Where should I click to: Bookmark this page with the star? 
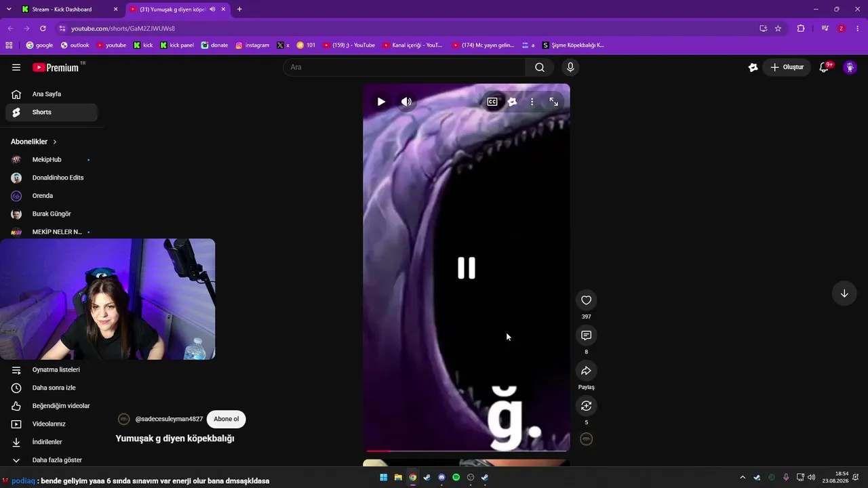[778, 28]
